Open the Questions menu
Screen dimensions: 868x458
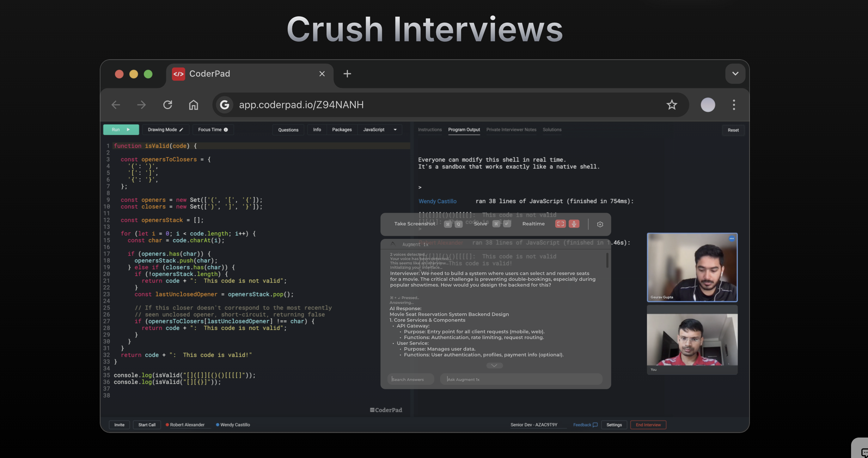pyautogui.click(x=288, y=130)
